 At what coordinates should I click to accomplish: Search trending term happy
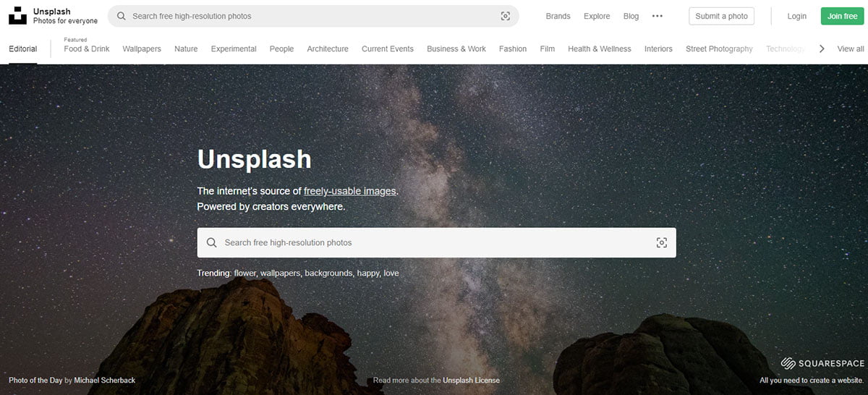coord(368,273)
